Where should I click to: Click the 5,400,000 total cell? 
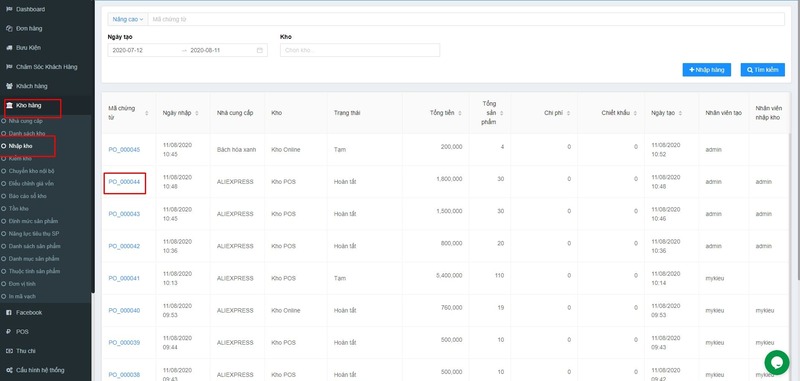coord(449,275)
